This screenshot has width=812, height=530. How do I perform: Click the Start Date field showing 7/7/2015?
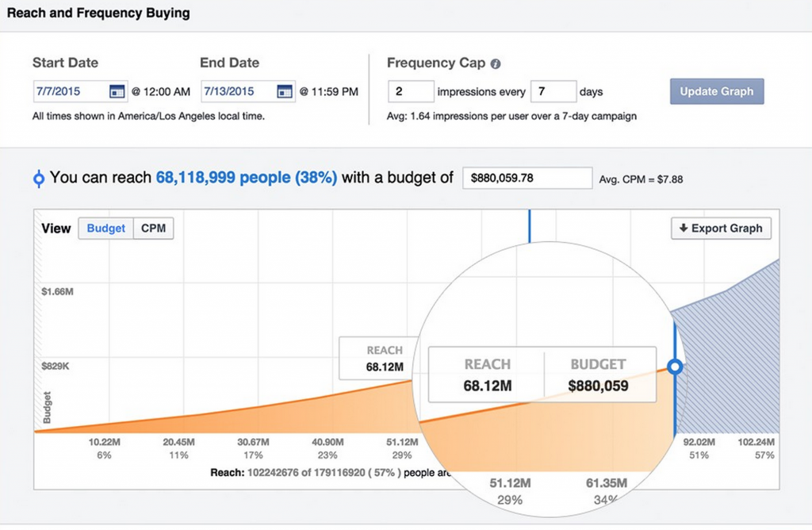point(80,92)
